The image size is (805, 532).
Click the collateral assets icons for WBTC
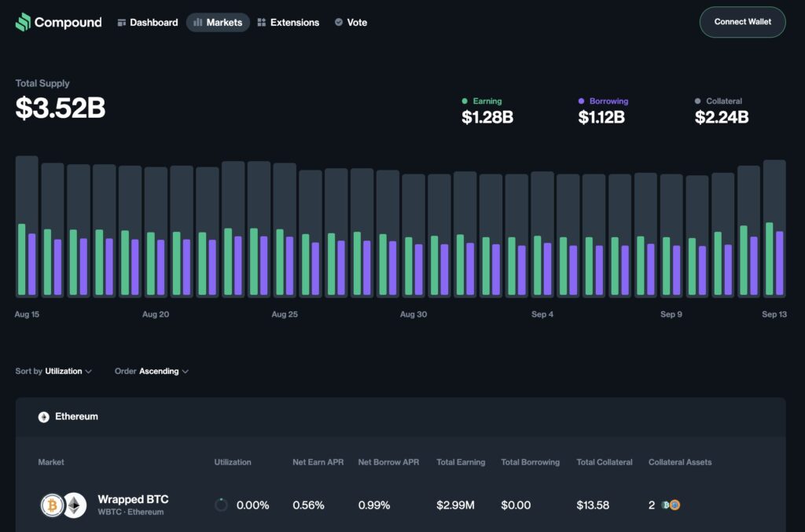[x=671, y=505]
